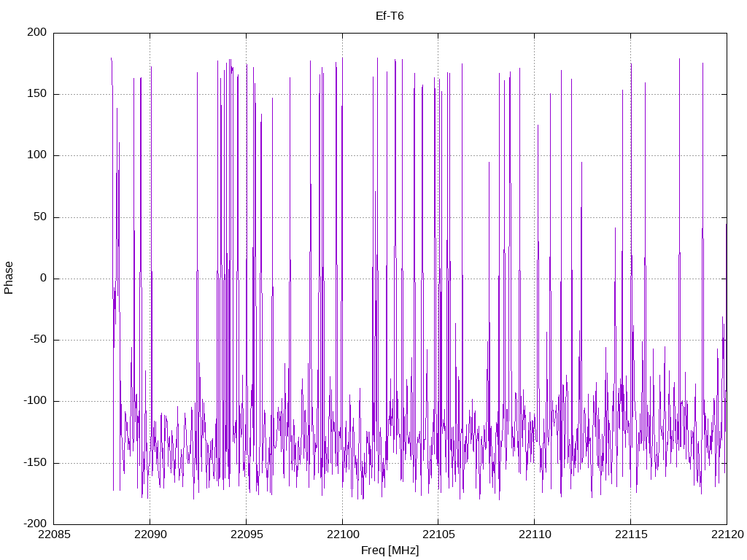Click the y-axis tick label 200
Viewport: 747px width, 560px height.
click(x=37, y=32)
